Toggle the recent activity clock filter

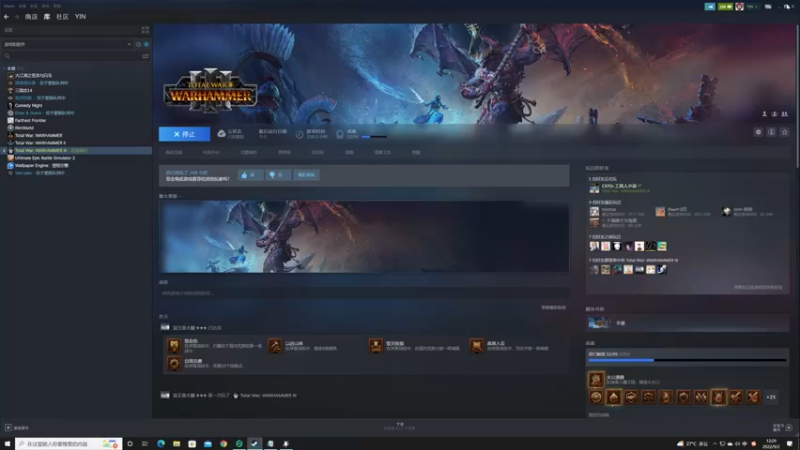pyautogui.click(x=138, y=44)
